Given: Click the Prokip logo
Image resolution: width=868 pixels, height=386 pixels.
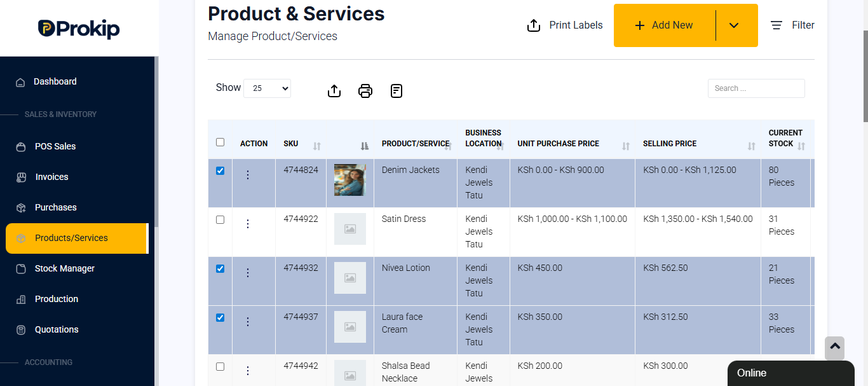Looking at the screenshot, I should point(79,29).
